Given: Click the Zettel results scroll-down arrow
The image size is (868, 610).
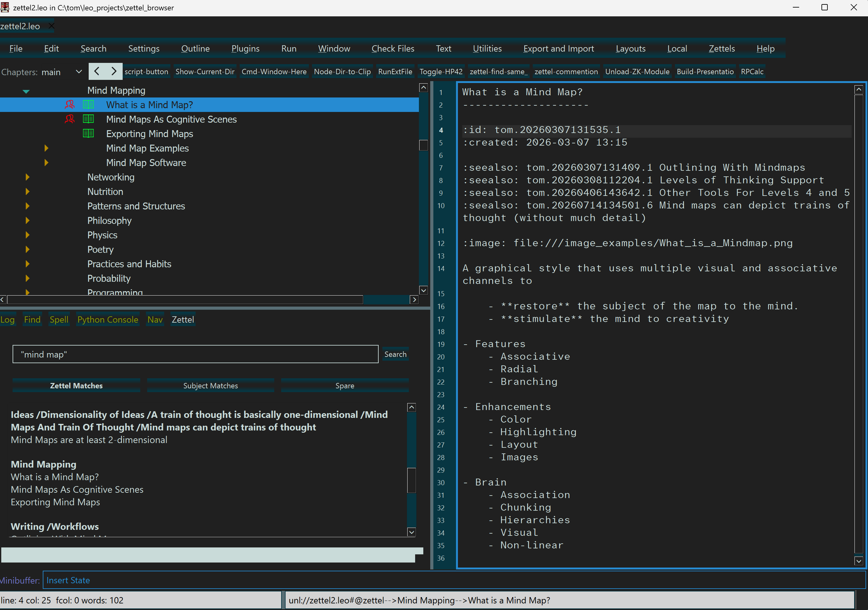Looking at the screenshot, I should (x=412, y=532).
